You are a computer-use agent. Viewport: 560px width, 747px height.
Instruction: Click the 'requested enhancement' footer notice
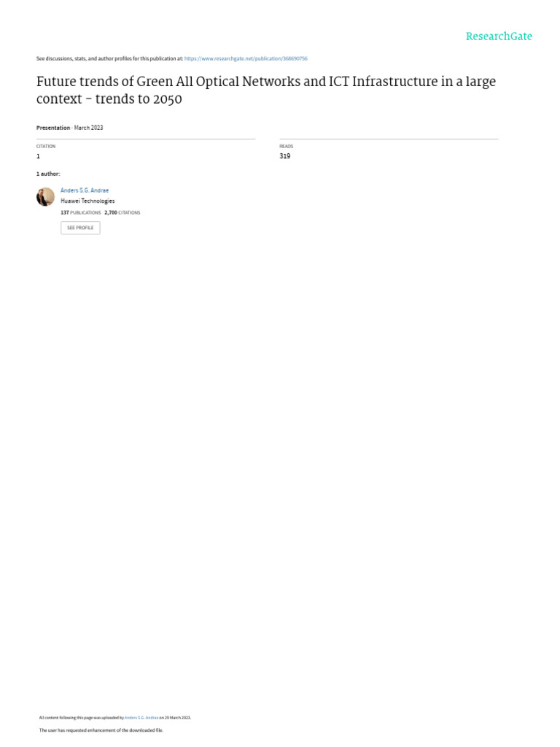[x=101, y=729]
